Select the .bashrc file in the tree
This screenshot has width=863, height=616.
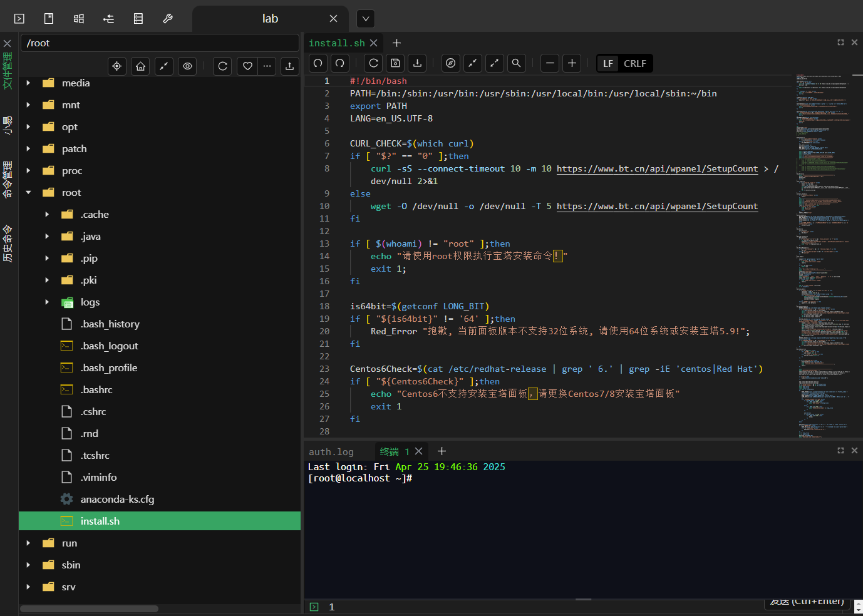pyautogui.click(x=96, y=390)
